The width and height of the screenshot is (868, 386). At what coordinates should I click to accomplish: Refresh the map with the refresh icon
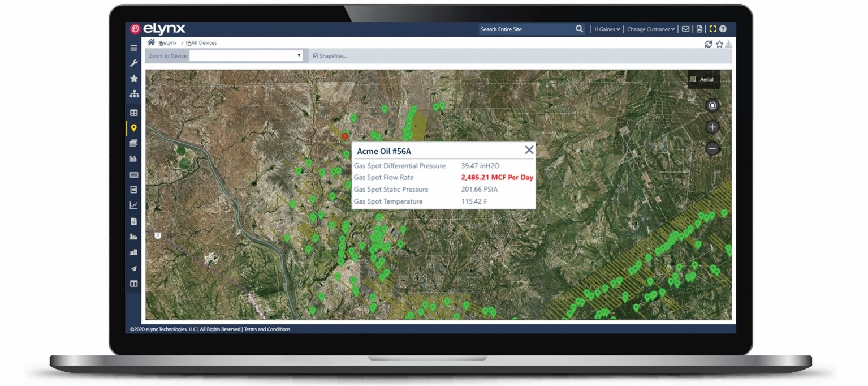point(709,44)
